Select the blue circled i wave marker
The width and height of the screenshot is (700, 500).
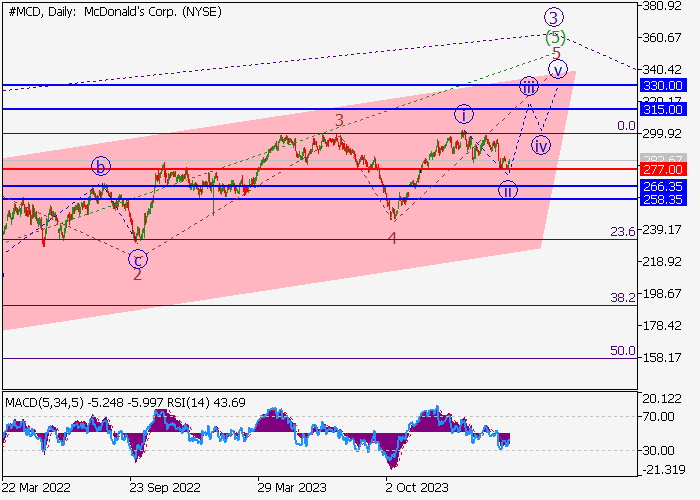click(x=464, y=115)
